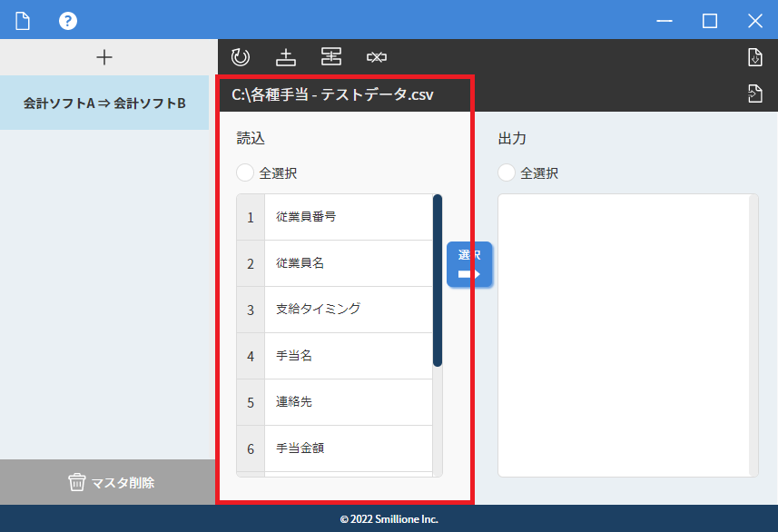Click the file export icon at top right
This screenshot has width=778, height=532.
point(754,57)
